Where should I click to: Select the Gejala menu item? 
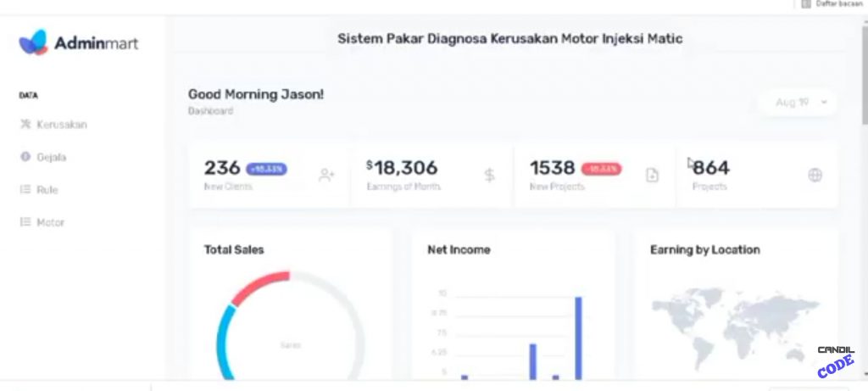(x=51, y=157)
